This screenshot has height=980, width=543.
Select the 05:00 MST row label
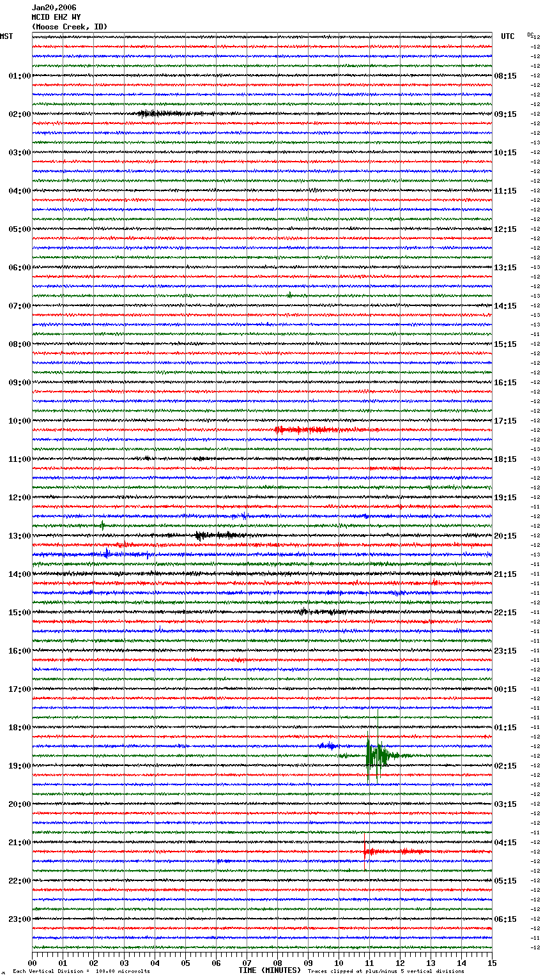[x=19, y=229]
